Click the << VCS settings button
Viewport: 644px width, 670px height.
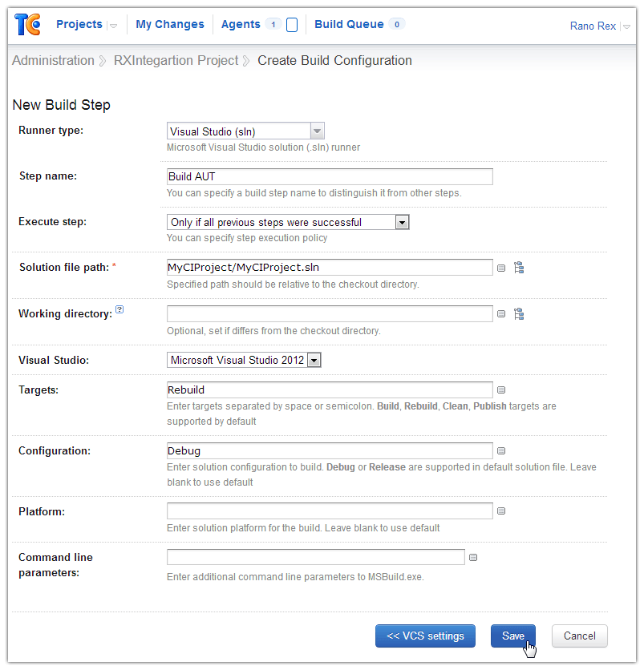425,636
